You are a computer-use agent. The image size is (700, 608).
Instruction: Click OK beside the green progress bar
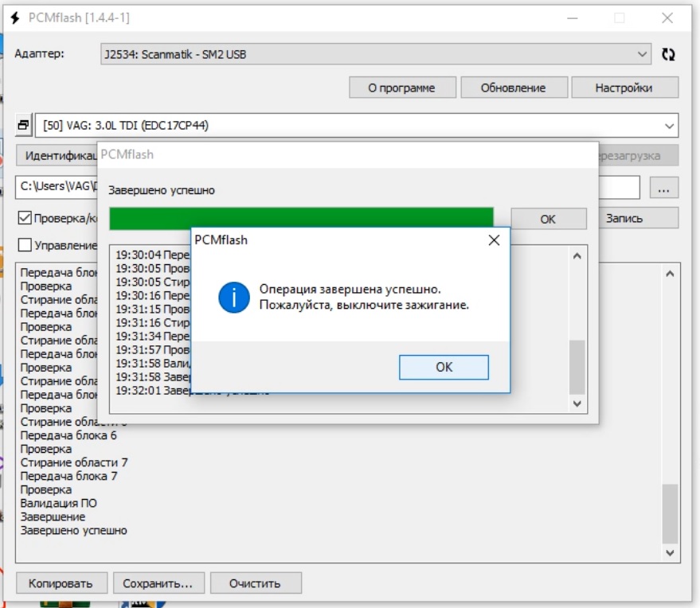(x=548, y=219)
